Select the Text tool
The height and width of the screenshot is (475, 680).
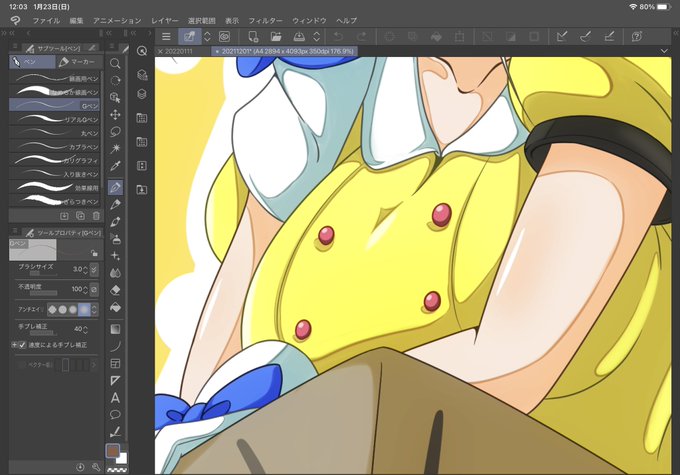[x=115, y=397]
